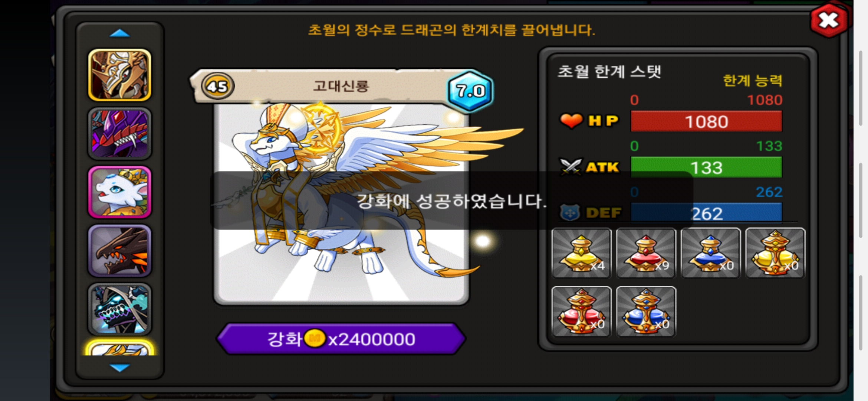868x401 pixels.
Task: Click the purple 강화 x2400000 button
Action: pyautogui.click(x=341, y=339)
